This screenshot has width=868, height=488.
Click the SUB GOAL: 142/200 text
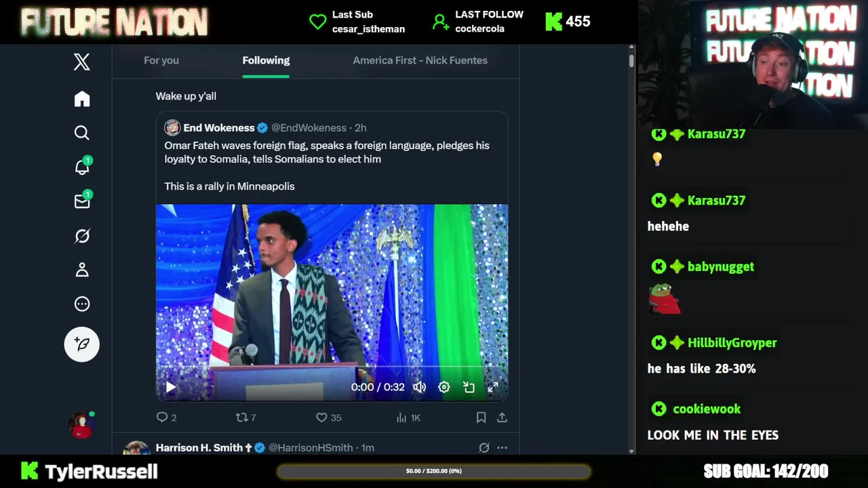tap(766, 471)
